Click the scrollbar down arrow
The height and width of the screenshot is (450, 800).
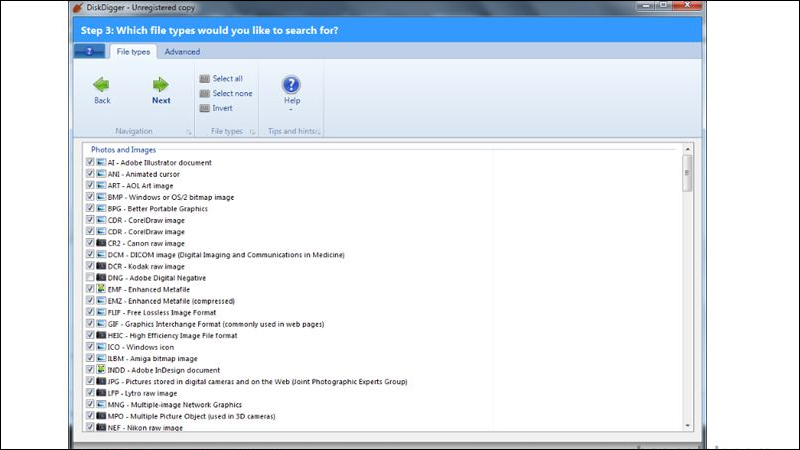pos(687,425)
